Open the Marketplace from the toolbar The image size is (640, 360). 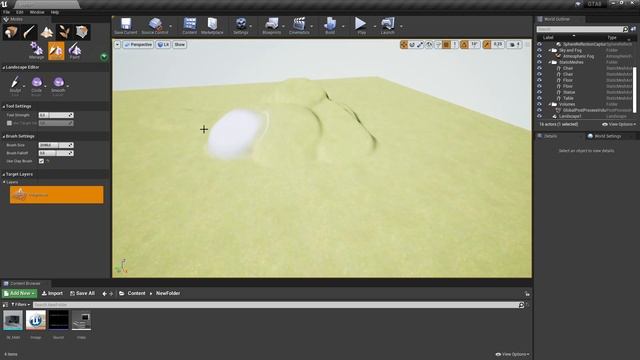point(212,26)
